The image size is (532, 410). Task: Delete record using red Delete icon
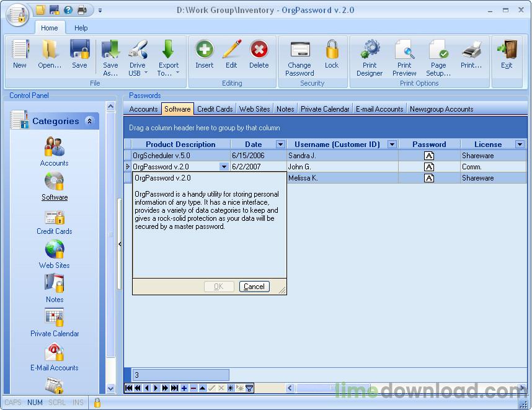click(x=259, y=53)
